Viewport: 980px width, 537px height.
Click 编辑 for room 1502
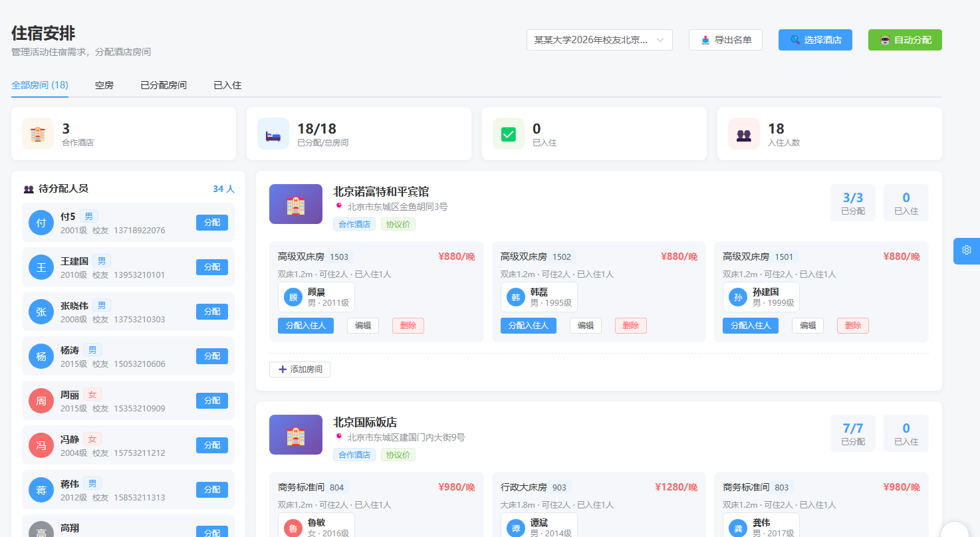pyautogui.click(x=586, y=326)
